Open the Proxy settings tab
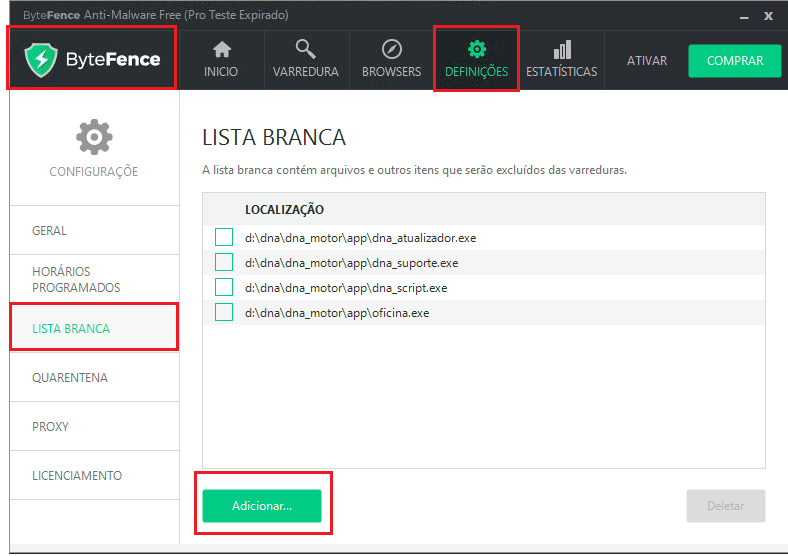 [51, 427]
